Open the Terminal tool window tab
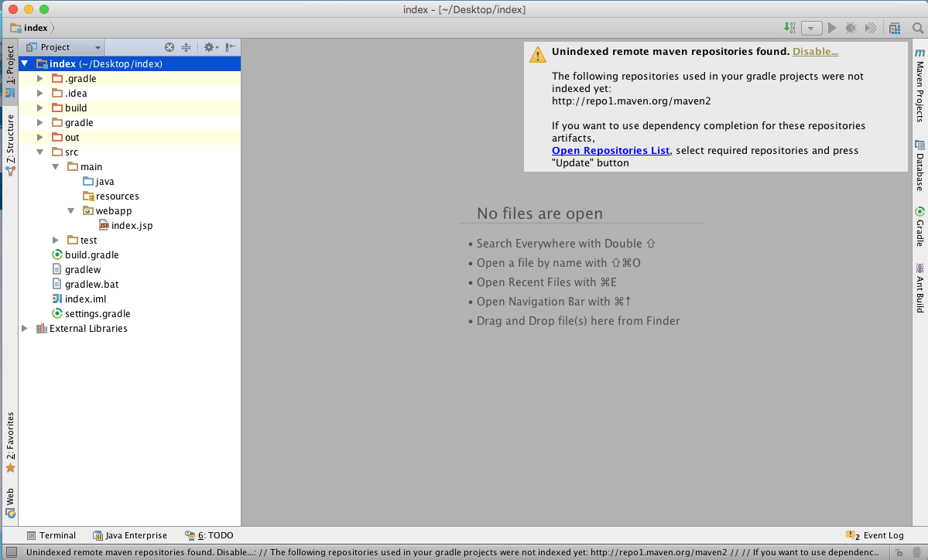 tap(51, 535)
